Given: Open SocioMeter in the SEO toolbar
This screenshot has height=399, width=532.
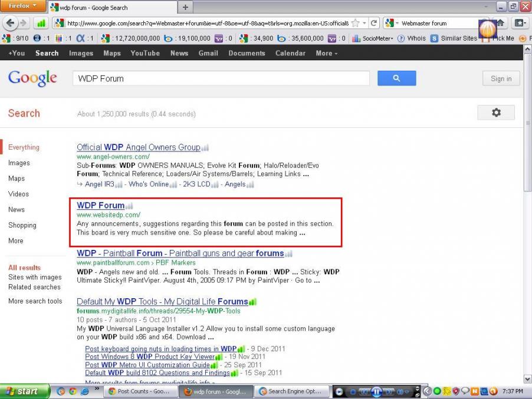Looking at the screenshot, I should point(373,38).
